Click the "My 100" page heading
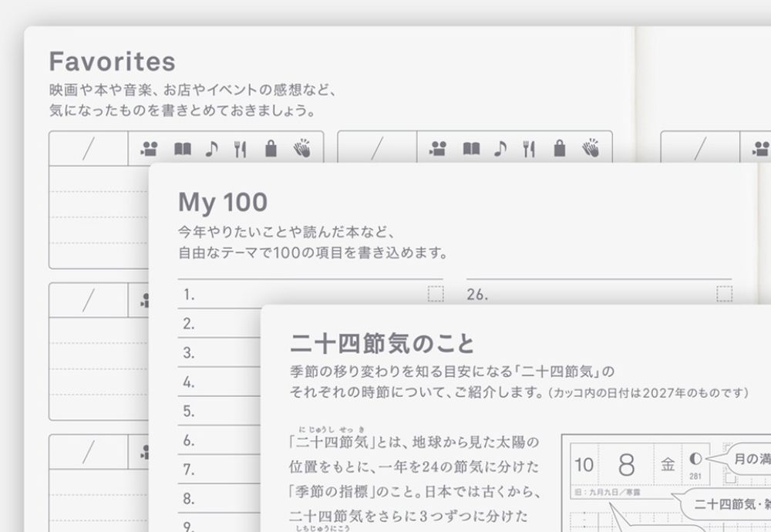 [223, 202]
